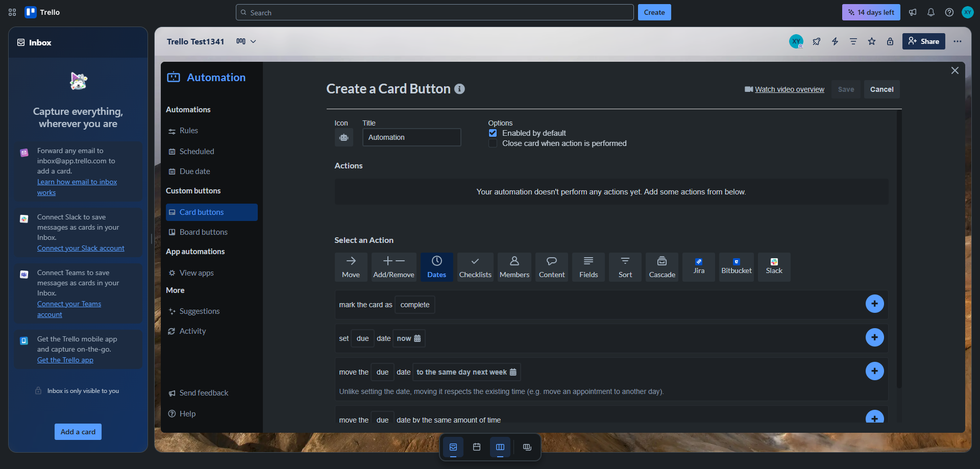Open the Planner calendar in bottom bar
Image resolution: width=980 pixels, height=469 pixels.
(x=477, y=447)
